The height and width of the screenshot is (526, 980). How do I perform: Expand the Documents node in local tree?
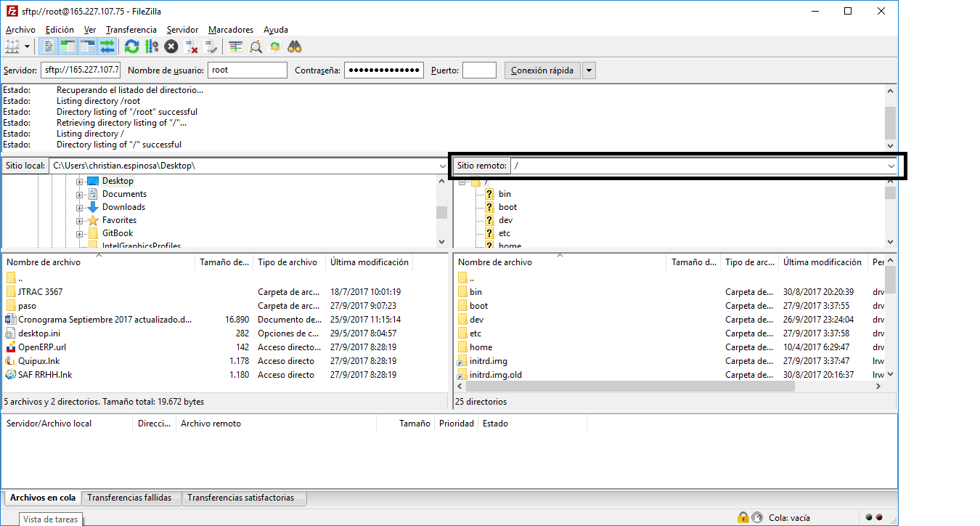pyautogui.click(x=80, y=194)
